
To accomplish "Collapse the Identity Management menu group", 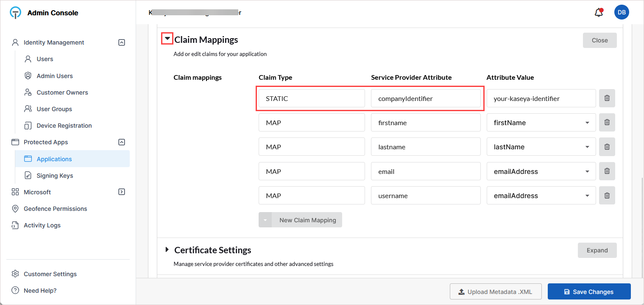I will point(122,42).
